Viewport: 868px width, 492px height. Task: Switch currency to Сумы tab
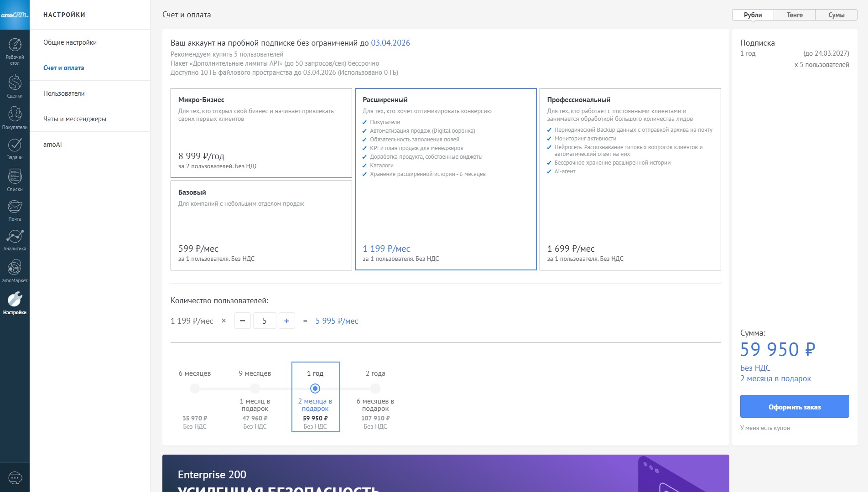(x=836, y=15)
